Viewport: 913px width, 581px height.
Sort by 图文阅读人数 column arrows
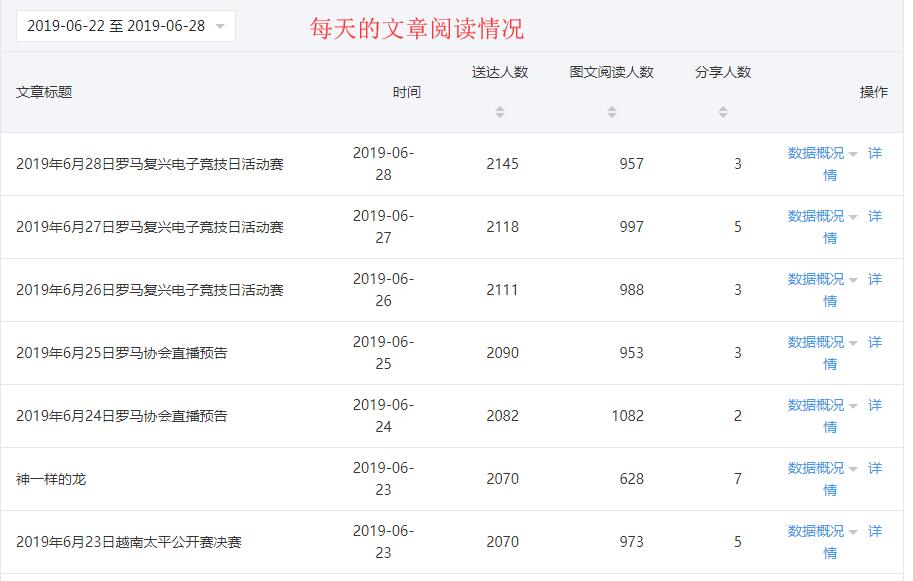point(612,112)
